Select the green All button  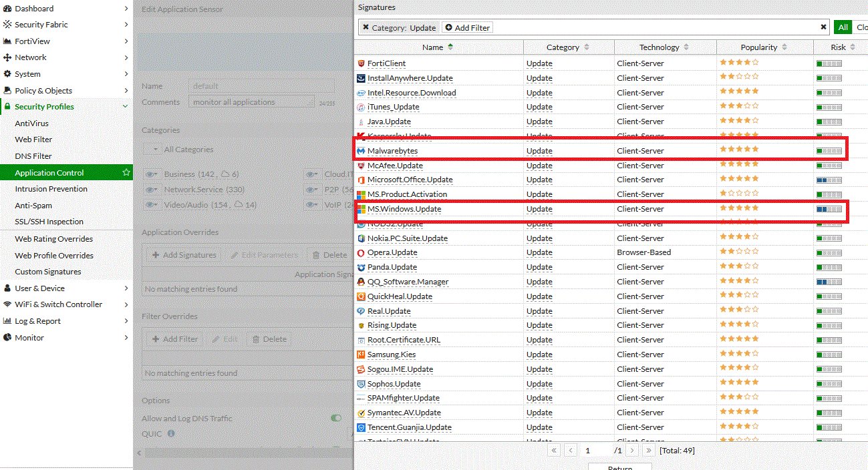(843, 27)
